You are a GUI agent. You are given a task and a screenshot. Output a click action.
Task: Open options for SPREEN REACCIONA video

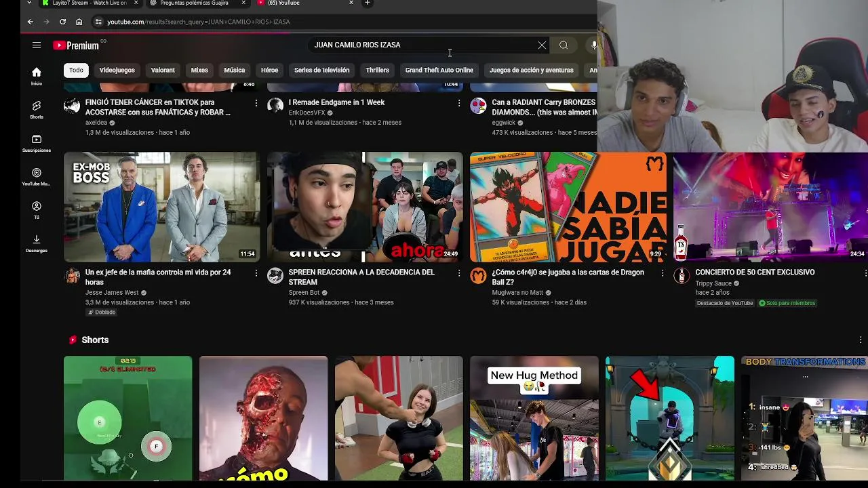coord(459,273)
